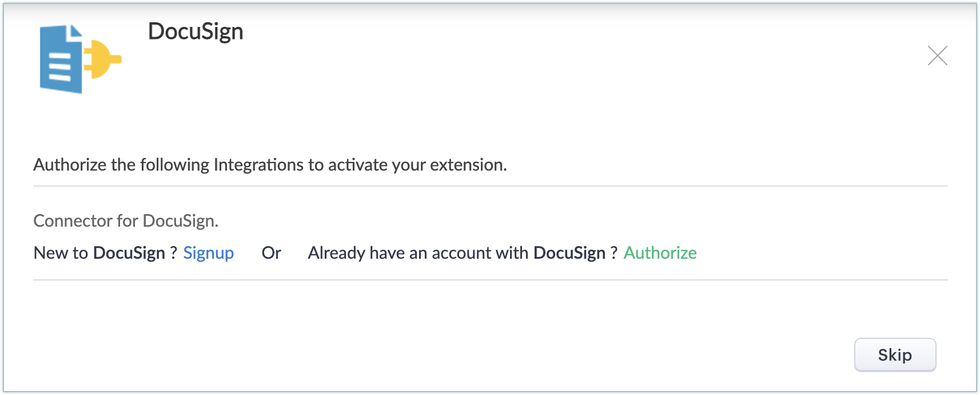This screenshot has height=395, width=980.
Task: Click the white text lines on the document icon
Action: coord(59,68)
